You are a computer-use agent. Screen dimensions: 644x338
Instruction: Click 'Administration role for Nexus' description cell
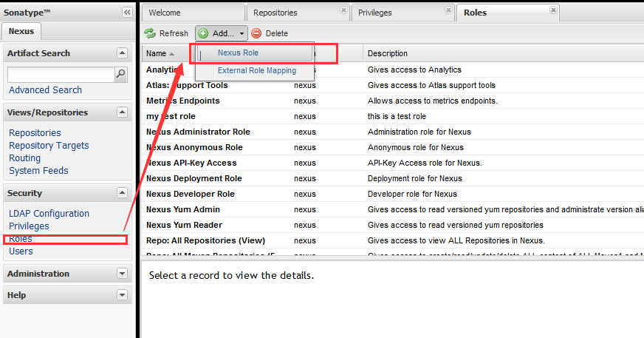click(x=419, y=132)
